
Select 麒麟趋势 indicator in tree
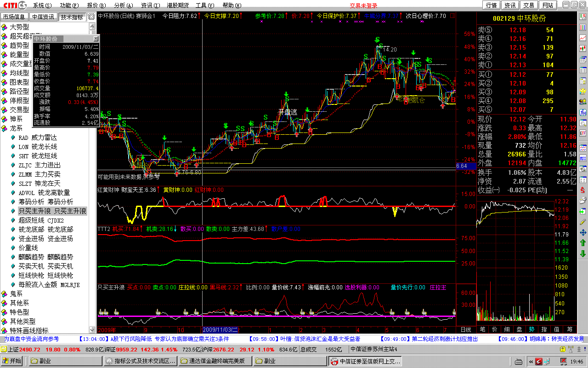click(x=45, y=257)
